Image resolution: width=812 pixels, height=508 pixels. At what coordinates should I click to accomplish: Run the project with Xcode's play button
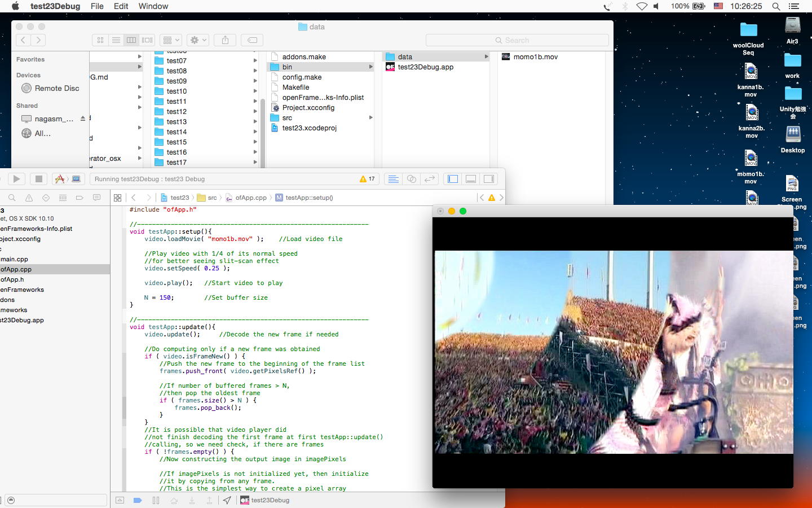pos(16,179)
